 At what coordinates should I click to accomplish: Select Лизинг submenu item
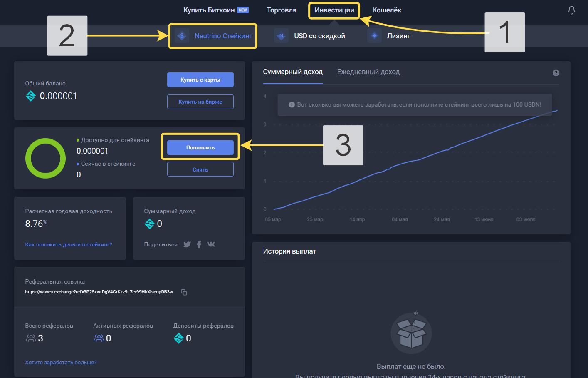pos(399,36)
